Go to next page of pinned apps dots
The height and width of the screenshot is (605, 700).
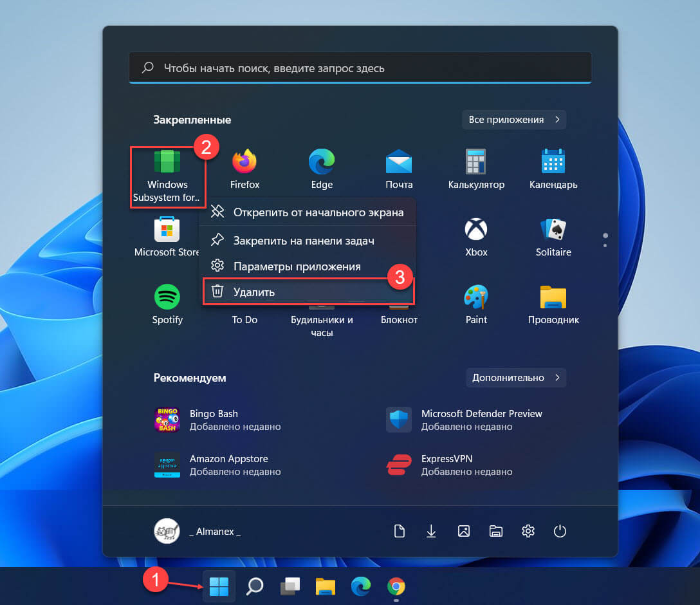pos(605,246)
